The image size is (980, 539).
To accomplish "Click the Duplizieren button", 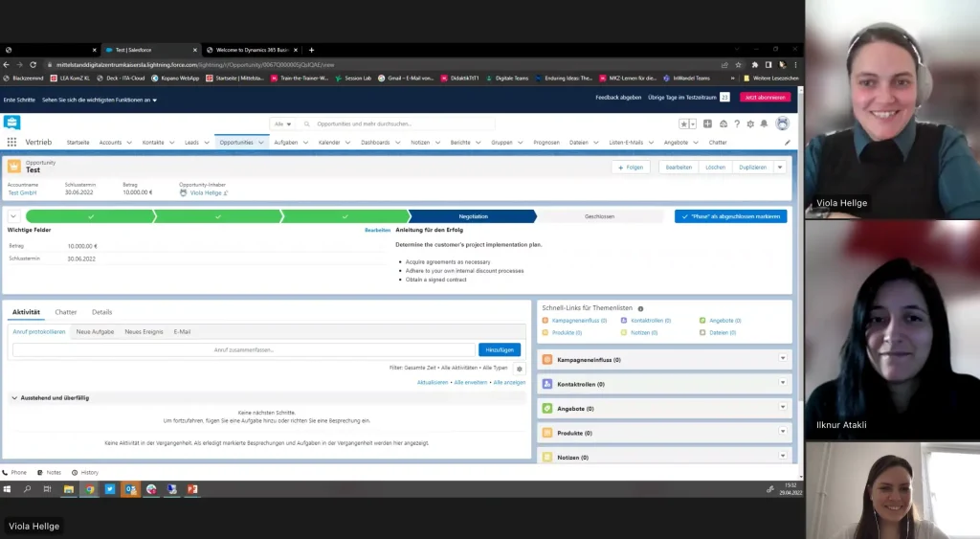I will pyautogui.click(x=752, y=167).
